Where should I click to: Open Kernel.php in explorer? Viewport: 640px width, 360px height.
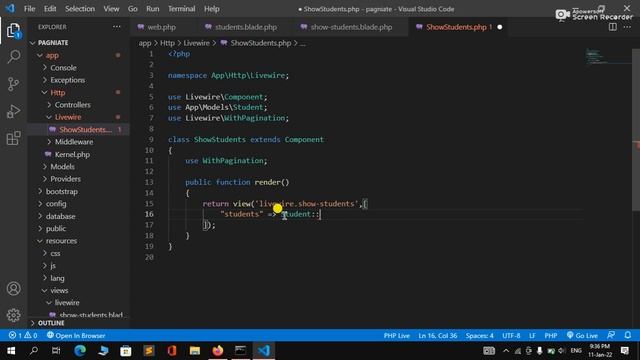72,154
